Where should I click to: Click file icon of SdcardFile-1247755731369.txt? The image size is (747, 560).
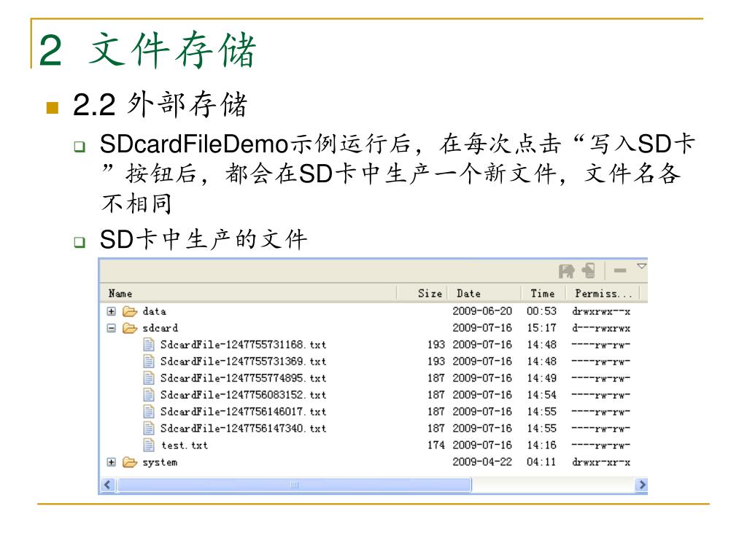[149, 362]
